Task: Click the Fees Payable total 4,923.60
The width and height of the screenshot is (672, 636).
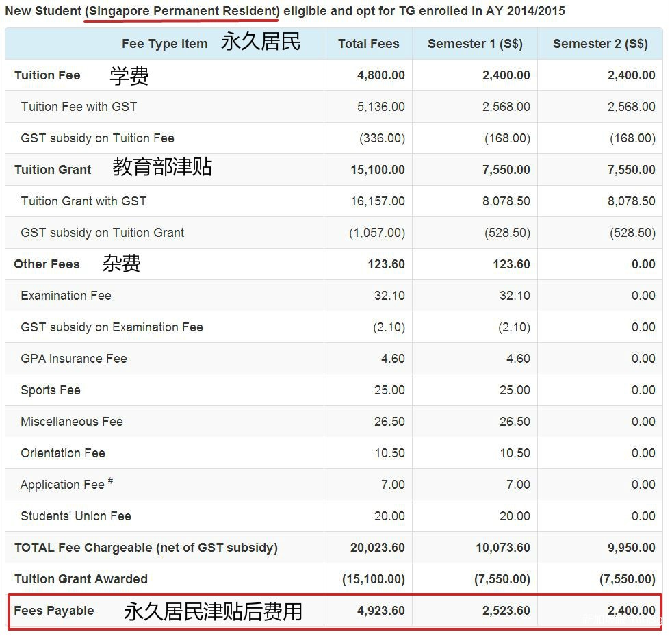Action: tap(380, 611)
